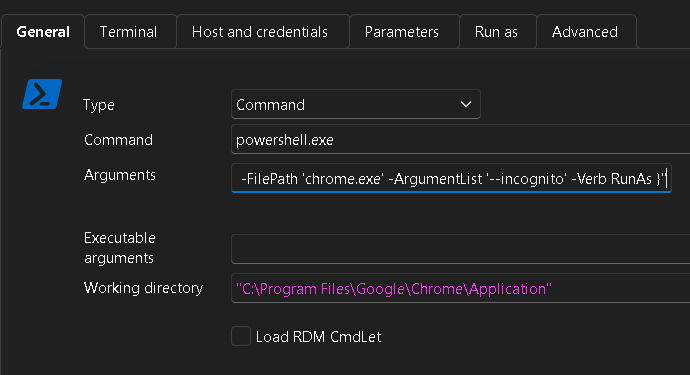Viewport: 690px width, 375px height.
Task: Select the Command type combo box
Action: pos(356,104)
